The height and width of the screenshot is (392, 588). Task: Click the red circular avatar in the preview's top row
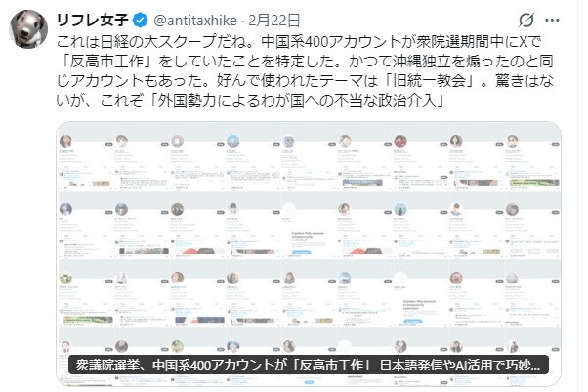pyautogui.click(x=400, y=141)
